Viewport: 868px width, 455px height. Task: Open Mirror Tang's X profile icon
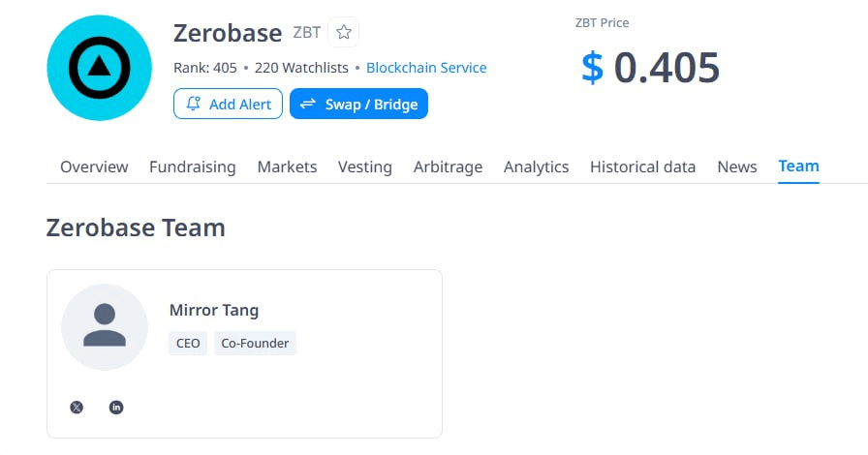tap(77, 408)
